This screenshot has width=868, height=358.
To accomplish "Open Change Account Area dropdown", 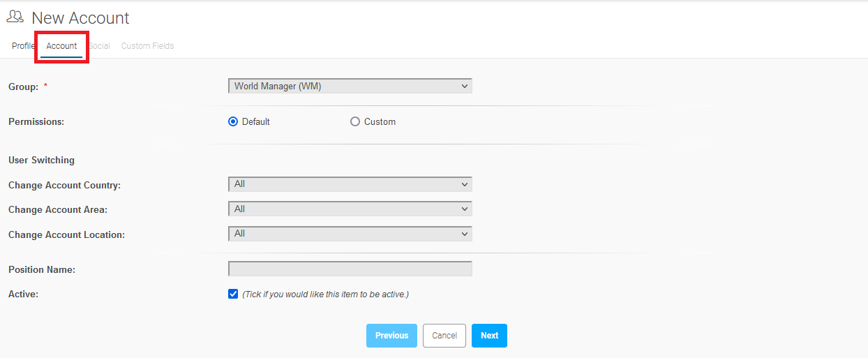I will pos(350,209).
